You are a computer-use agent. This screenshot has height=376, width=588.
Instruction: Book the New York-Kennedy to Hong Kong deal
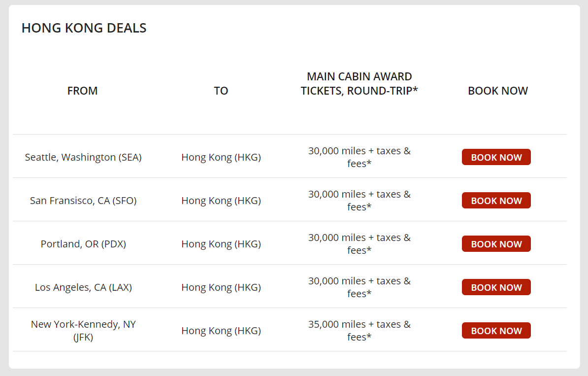pyautogui.click(x=496, y=331)
